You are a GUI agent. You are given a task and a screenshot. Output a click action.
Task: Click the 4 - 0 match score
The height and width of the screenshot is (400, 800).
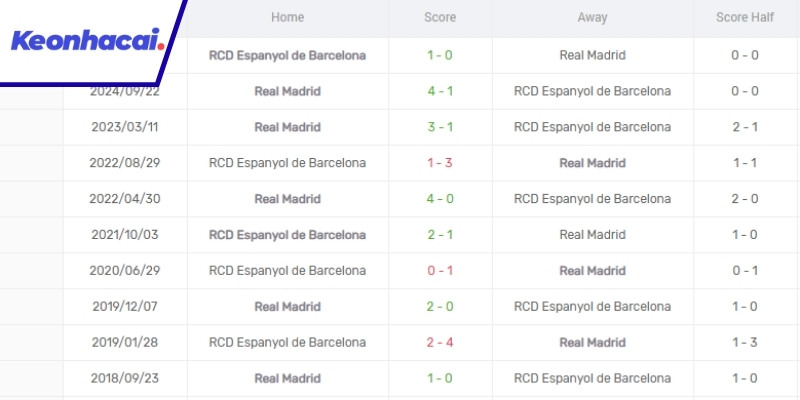(441, 199)
